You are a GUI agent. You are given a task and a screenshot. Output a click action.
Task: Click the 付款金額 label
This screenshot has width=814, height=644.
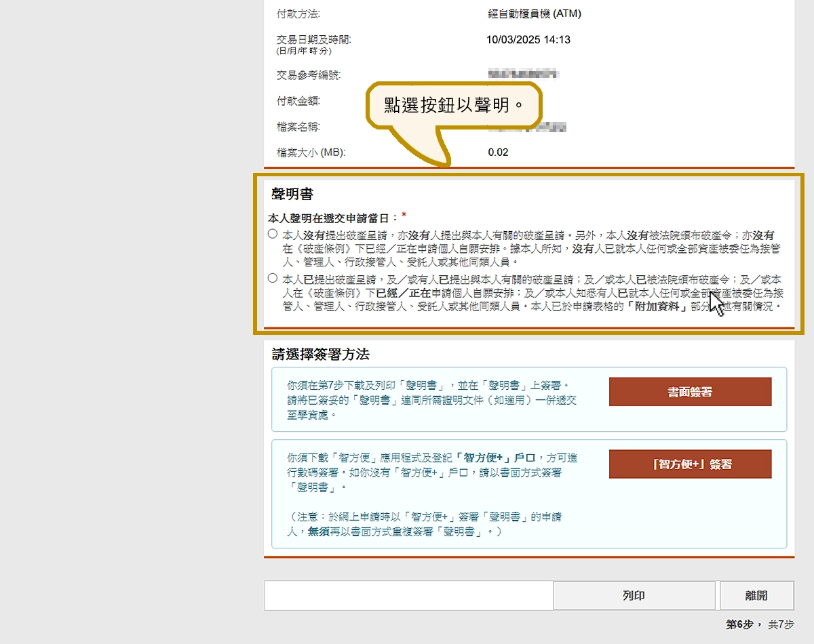click(x=298, y=101)
